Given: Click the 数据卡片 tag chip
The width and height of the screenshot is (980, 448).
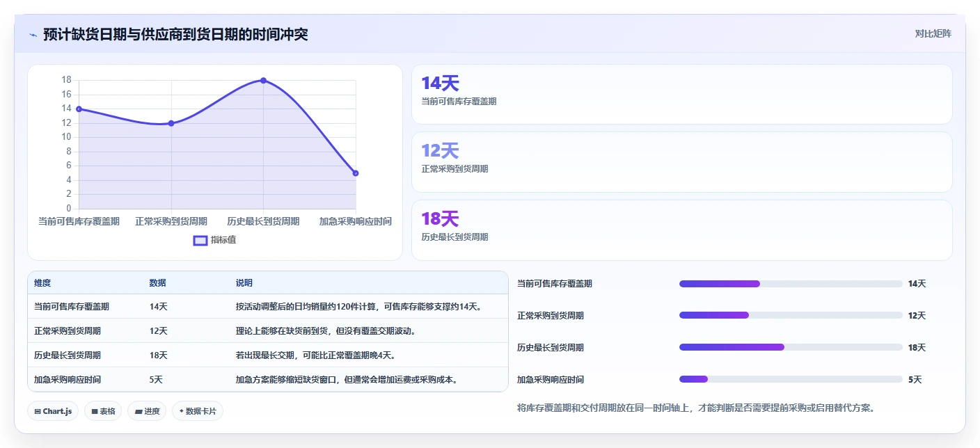Looking at the screenshot, I should click(x=198, y=411).
